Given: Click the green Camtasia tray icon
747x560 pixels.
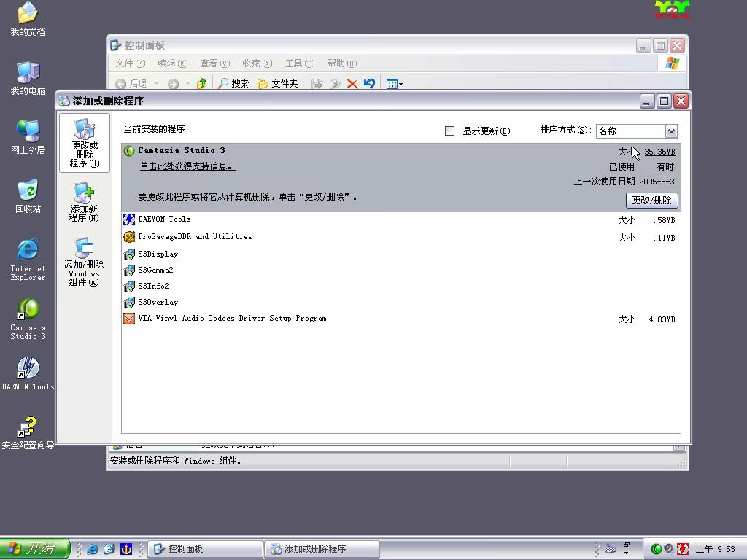Looking at the screenshot, I should [656, 549].
